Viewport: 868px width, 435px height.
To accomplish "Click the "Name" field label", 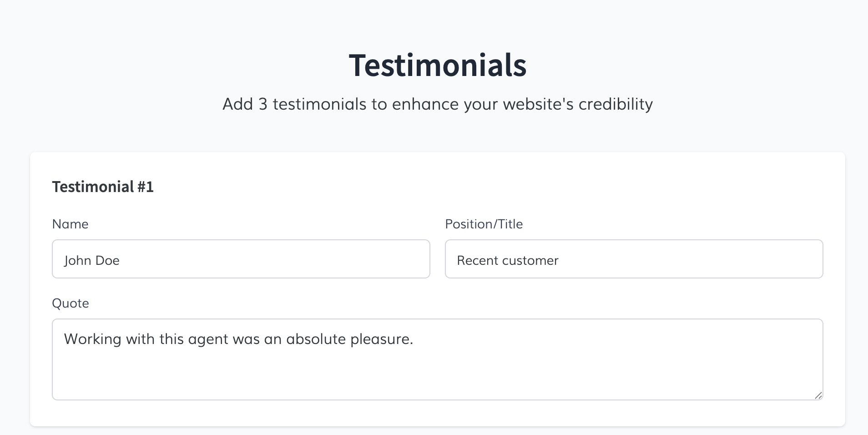I will pyautogui.click(x=70, y=224).
